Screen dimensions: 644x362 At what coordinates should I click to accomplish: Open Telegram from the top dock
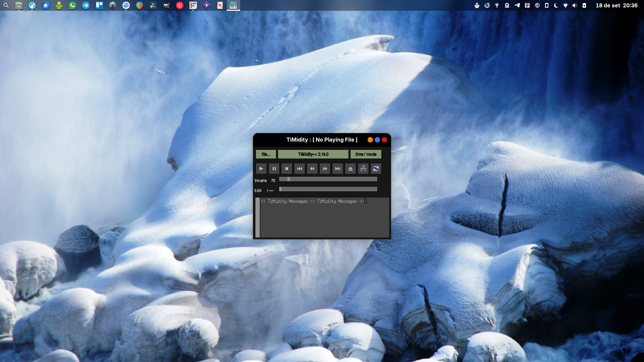pos(86,5)
